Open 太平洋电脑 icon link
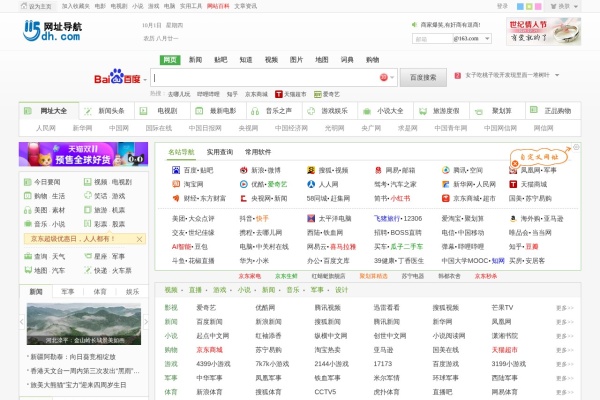This screenshot has width=600, height=400. [311, 218]
